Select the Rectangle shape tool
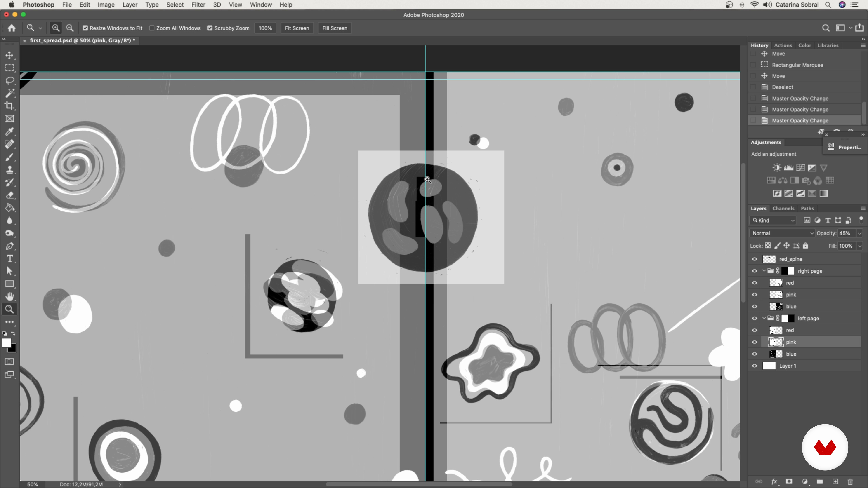 [9, 284]
